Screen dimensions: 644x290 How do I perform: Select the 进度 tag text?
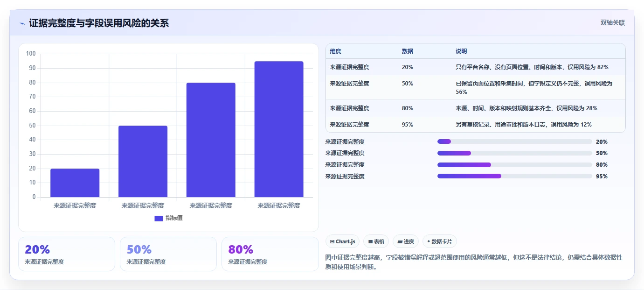tap(409, 241)
